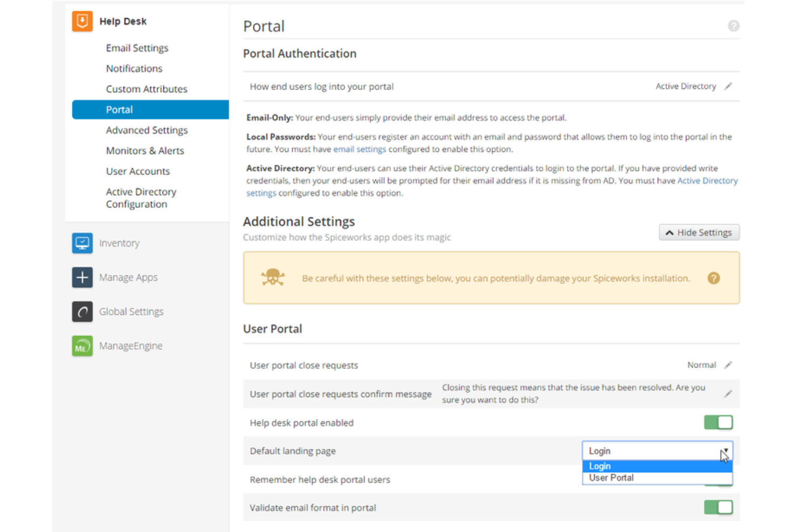Click the pencil next to Normal close requests

coord(728,365)
